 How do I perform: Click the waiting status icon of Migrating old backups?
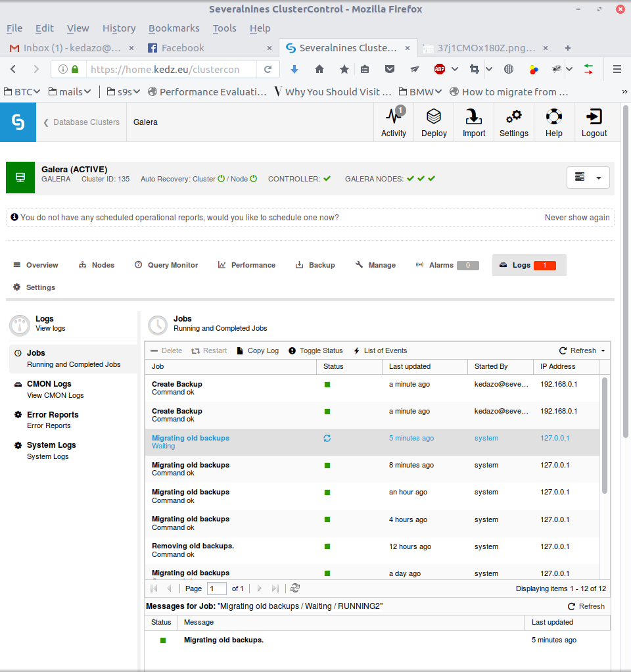pos(327,438)
